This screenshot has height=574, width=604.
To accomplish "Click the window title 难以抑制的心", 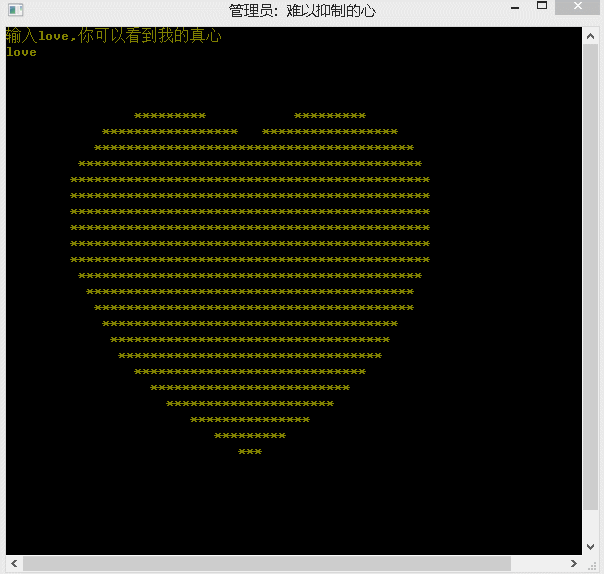I will [331, 11].
